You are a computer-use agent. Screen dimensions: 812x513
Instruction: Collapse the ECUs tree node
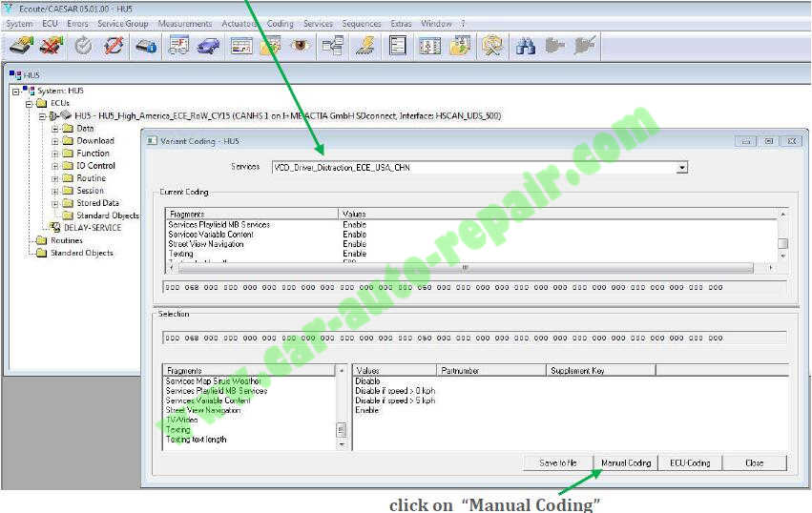click(30, 104)
